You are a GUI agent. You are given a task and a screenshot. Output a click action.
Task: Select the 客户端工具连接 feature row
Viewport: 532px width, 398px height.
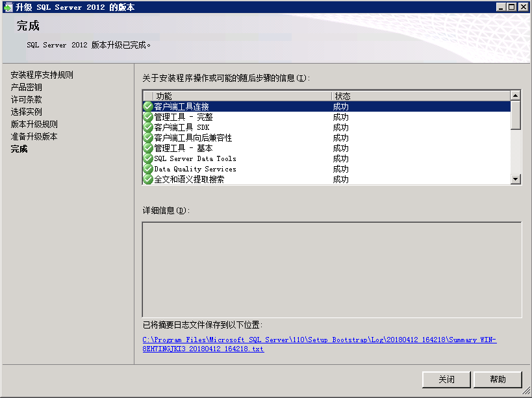point(327,106)
